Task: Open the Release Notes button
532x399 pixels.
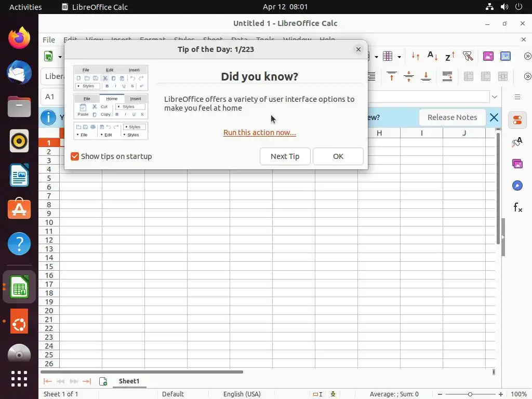Action: coord(453,117)
